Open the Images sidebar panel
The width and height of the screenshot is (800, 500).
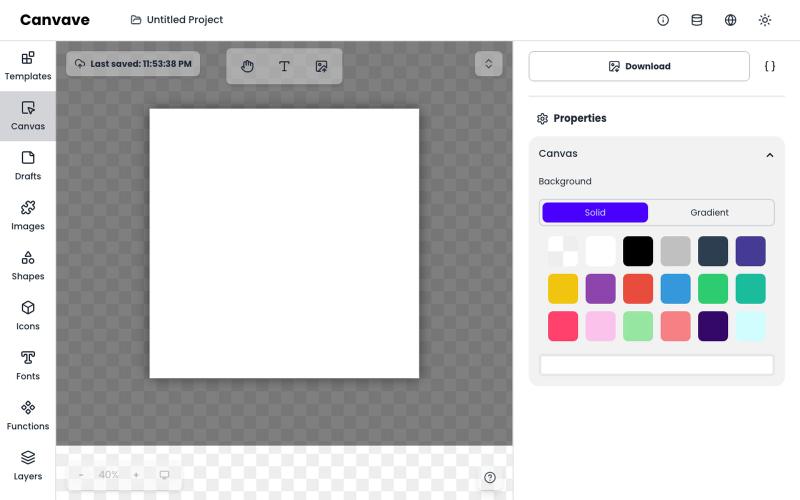click(x=28, y=216)
